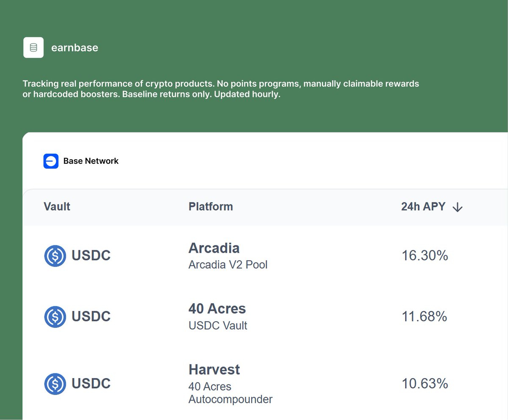This screenshot has height=420, width=508.
Task: Click the USDC coin icon in Arcadia row
Action: pos(55,256)
